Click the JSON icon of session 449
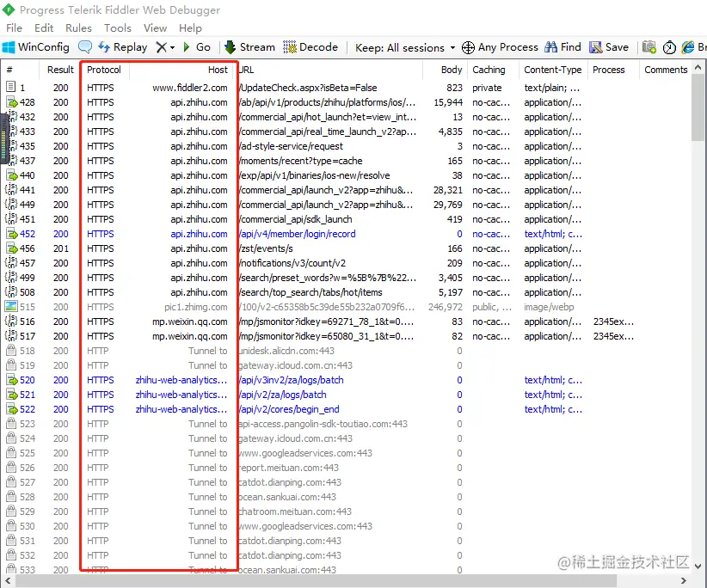The height and width of the screenshot is (588, 707). 11,204
